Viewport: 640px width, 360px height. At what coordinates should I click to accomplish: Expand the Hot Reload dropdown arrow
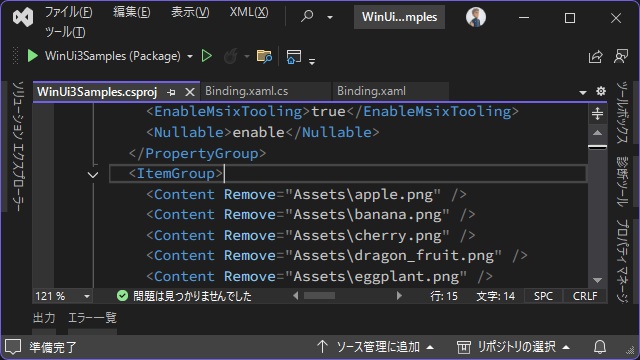click(247, 56)
